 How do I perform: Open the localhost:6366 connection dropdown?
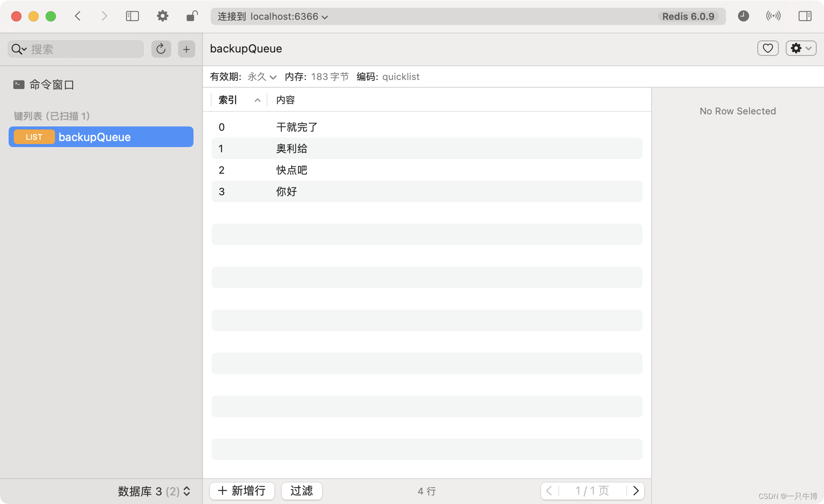point(273,17)
